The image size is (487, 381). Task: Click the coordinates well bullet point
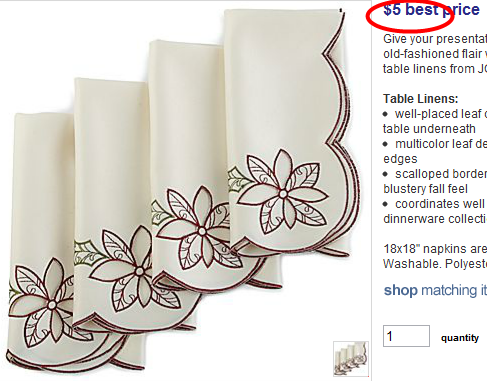pyautogui.click(x=435, y=211)
